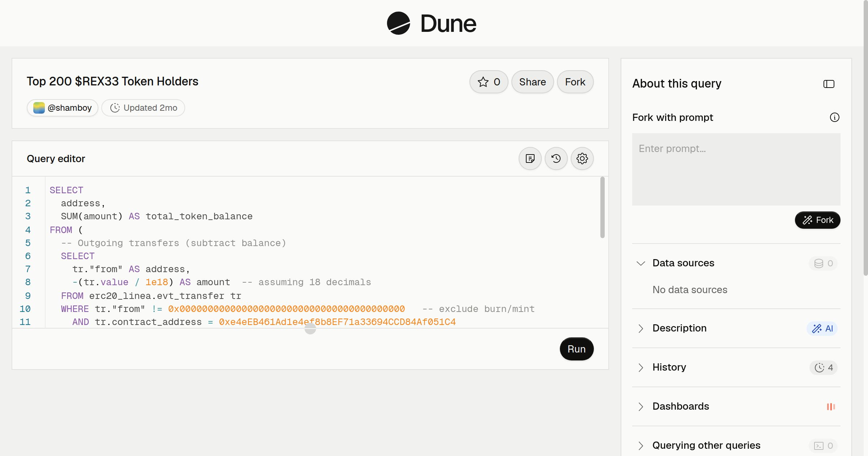The width and height of the screenshot is (868, 456).
Task: Fork the query from the title bar
Action: [x=575, y=82]
